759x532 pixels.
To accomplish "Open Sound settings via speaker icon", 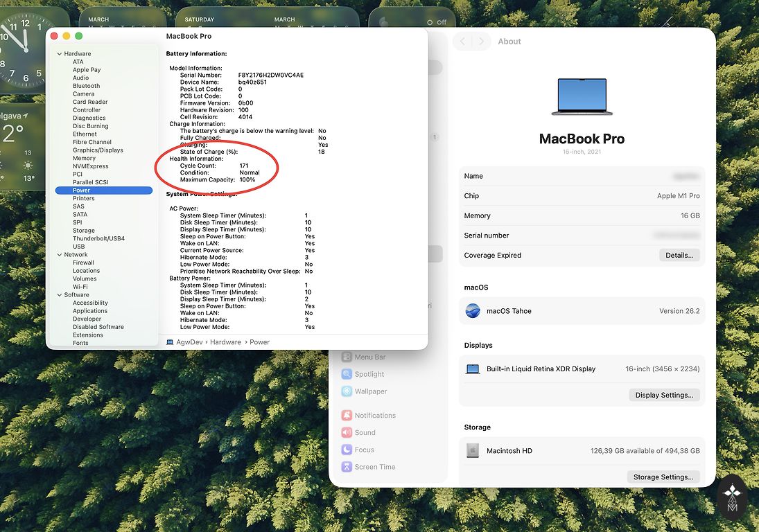I will point(347,433).
